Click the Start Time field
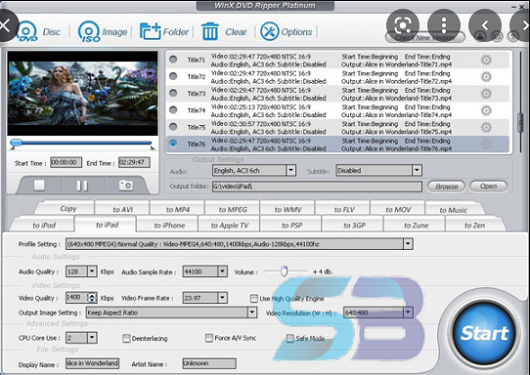530x375 pixels. coord(66,162)
